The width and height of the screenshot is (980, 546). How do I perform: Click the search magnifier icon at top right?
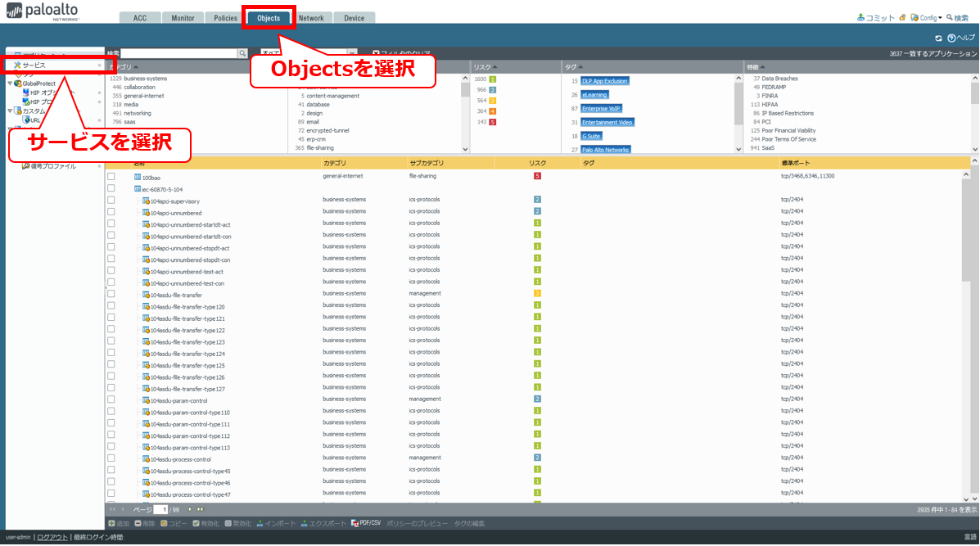point(950,17)
